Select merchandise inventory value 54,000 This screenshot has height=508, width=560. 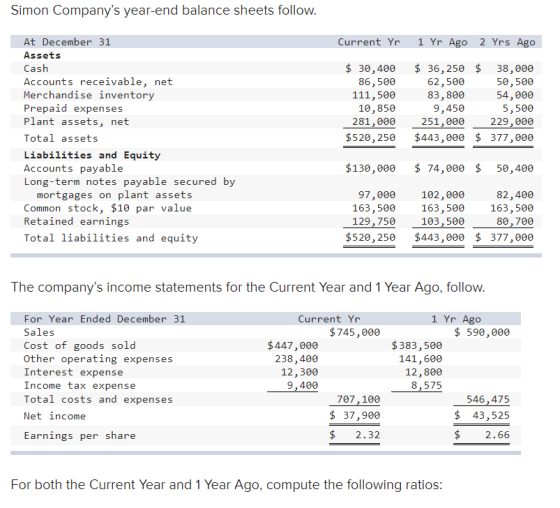pos(515,95)
